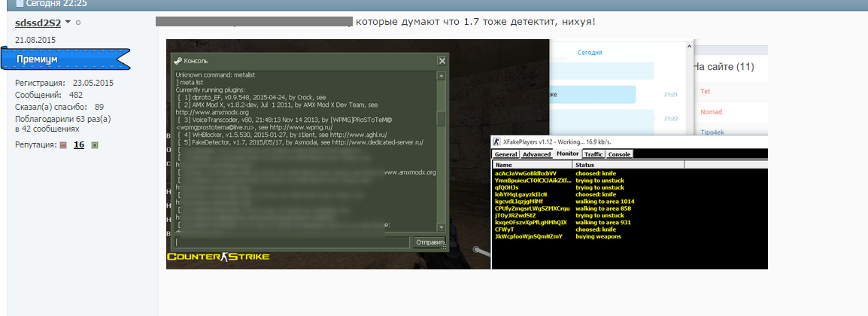
Task: Select fake player jTOyJRZwdStZ
Action: point(515,215)
